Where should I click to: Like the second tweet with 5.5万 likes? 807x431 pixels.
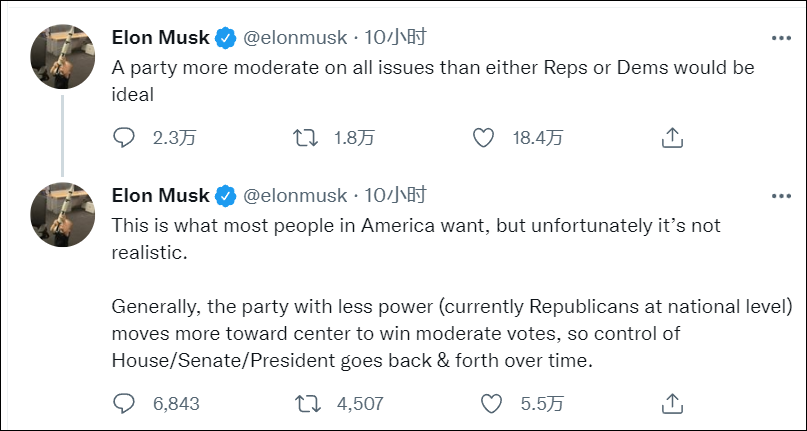491,404
